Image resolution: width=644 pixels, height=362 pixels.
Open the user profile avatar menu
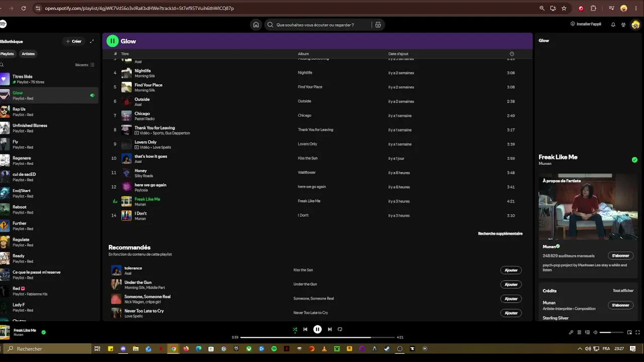635,25
